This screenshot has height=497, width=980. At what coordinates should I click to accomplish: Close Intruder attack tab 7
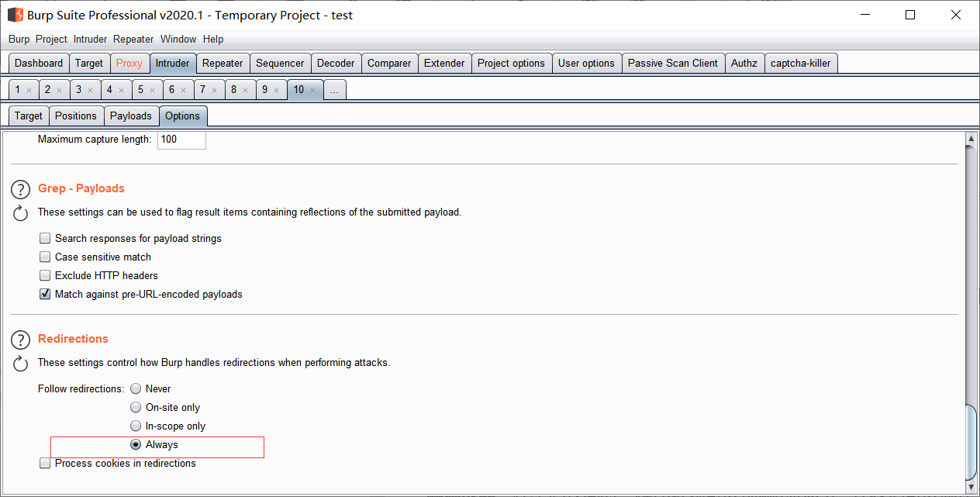click(214, 90)
